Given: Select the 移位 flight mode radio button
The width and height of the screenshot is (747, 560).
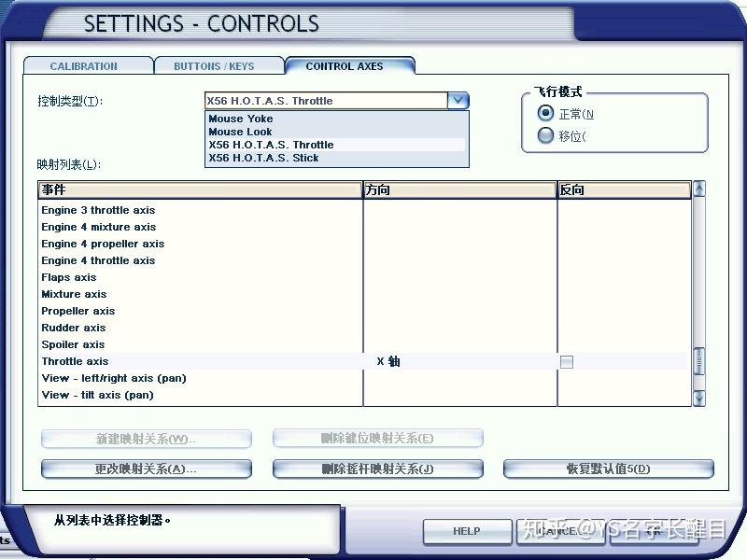Looking at the screenshot, I should (x=545, y=135).
